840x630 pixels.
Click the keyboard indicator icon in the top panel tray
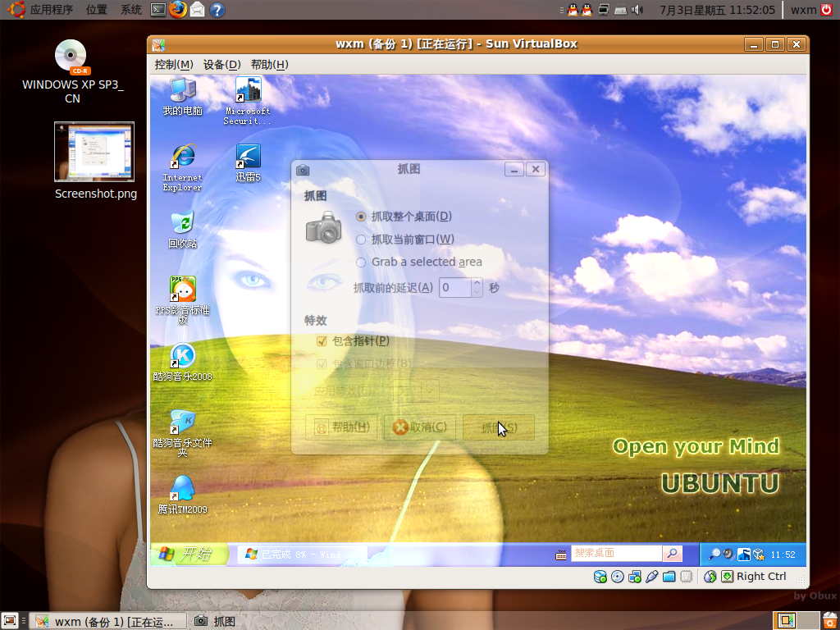point(620,10)
